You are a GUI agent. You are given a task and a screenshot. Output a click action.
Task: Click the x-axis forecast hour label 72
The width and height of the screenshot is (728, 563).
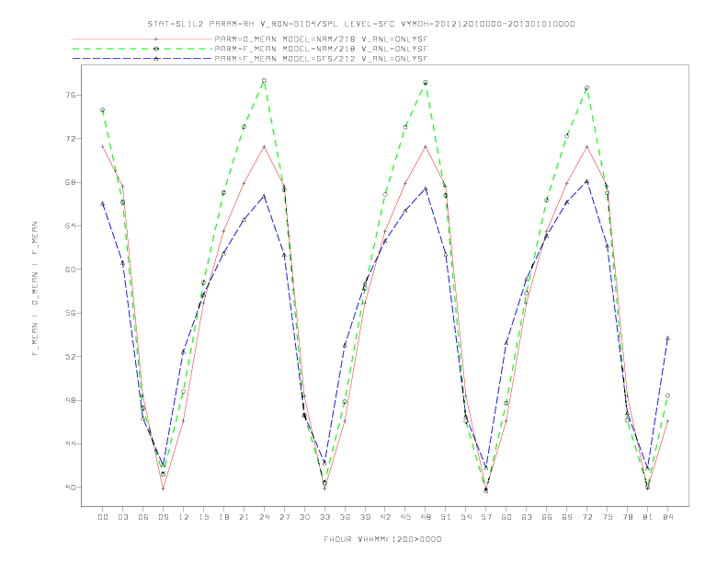point(587,517)
